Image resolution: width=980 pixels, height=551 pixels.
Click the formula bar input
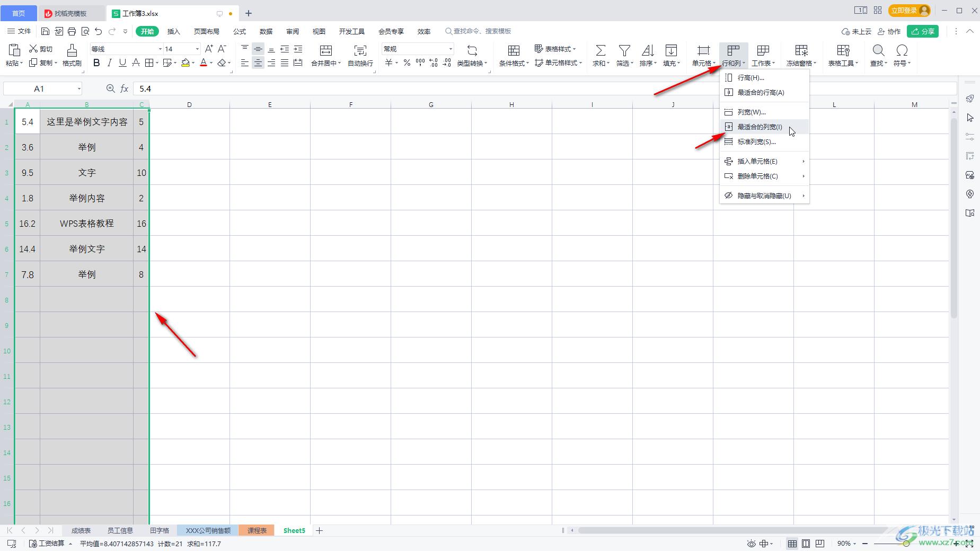click(x=544, y=88)
